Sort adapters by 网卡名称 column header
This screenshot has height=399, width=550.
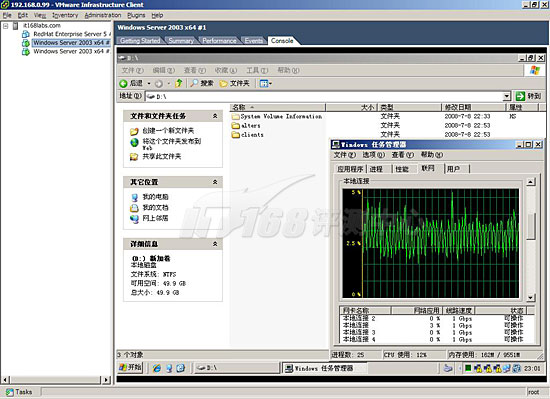[365, 310]
